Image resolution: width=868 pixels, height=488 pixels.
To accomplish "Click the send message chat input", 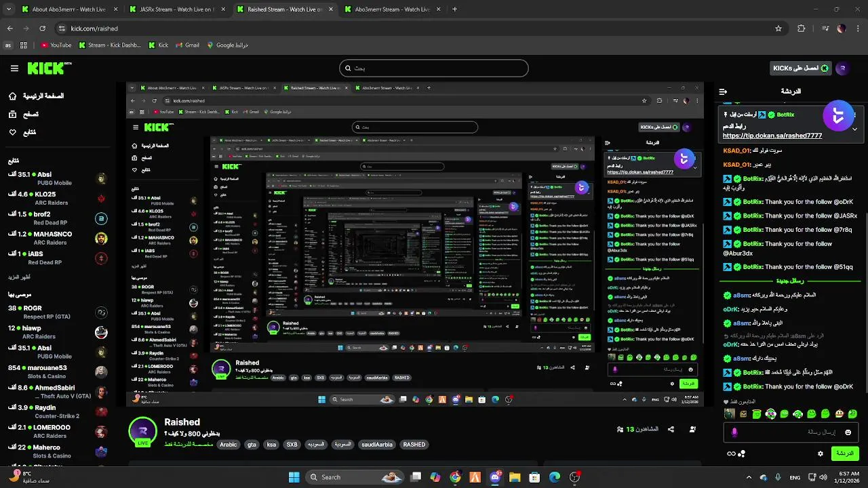I will click(791, 432).
